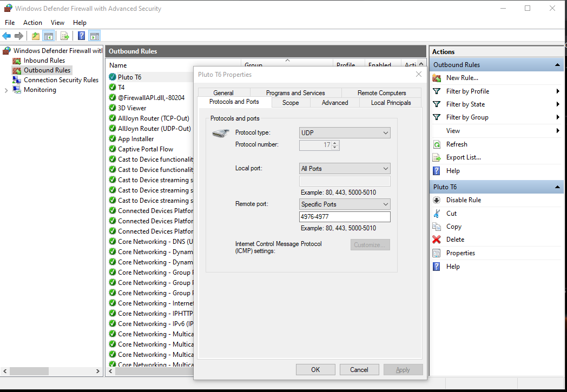
Task: Click the Back arrow in the toolbar
Action: pyautogui.click(x=6, y=36)
